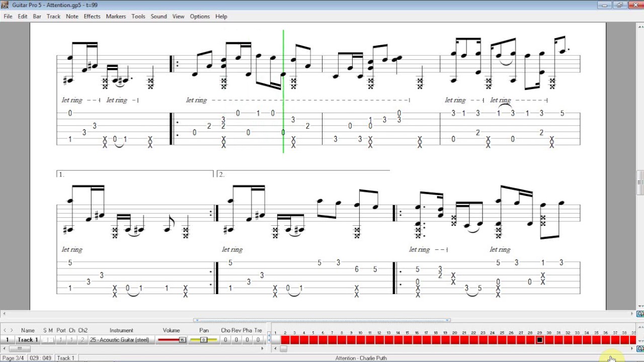
Task: Open the Options menu
Action: coord(200,16)
